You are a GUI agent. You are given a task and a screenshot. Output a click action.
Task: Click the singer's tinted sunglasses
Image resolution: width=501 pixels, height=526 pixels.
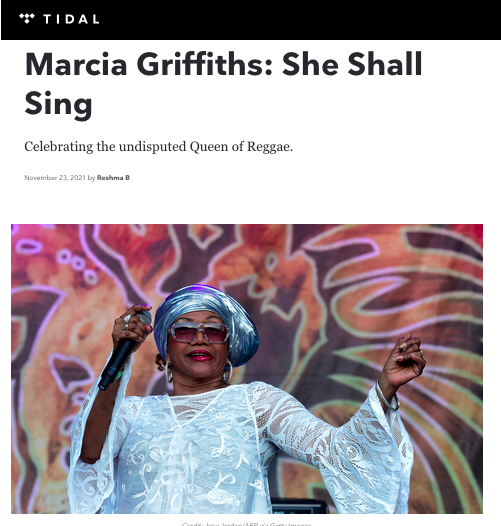click(199, 332)
